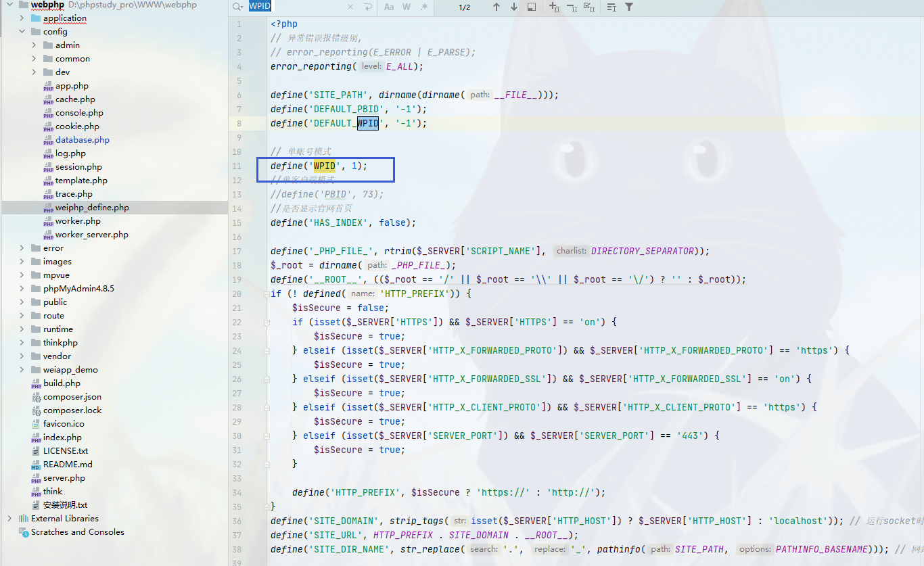Select all occurrences of WPID
This screenshot has height=566, width=924.
pyautogui.click(x=589, y=7)
